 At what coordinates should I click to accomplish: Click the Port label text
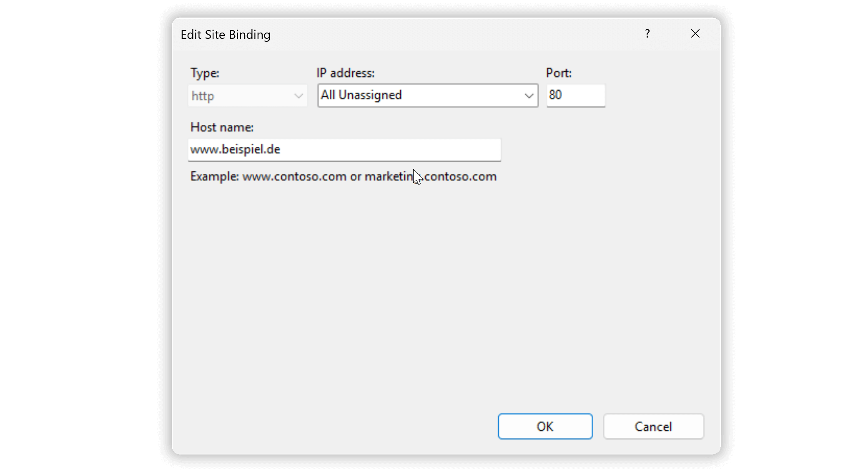pos(559,73)
